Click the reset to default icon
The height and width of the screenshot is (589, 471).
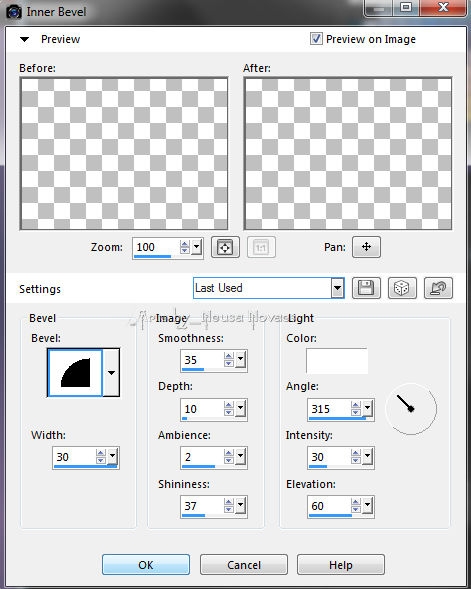438,288
